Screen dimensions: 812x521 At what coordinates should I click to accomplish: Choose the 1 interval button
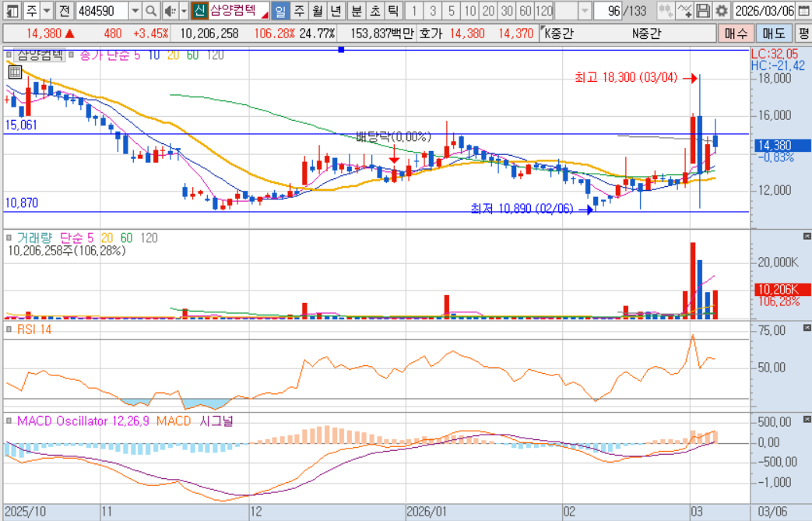pyautogui.click(x=413, y=10)
